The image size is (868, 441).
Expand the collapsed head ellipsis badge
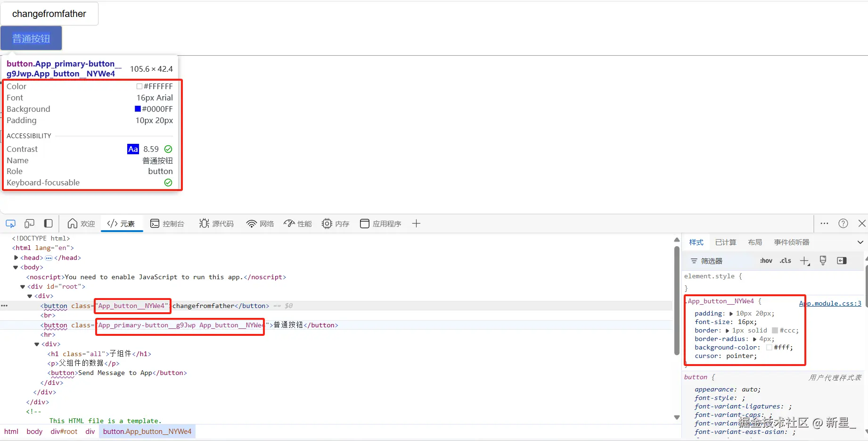[x=49, y=258]
